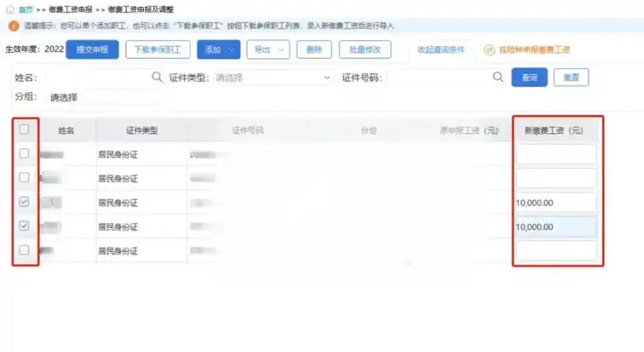Click the 提交申报 button
This screenshot has width=644, height=352.
pyautogui.click(x=92, y=50)
